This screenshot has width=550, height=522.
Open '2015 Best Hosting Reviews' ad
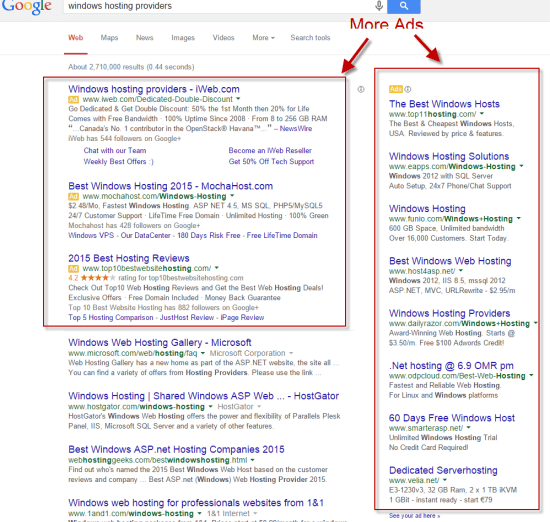129,258
